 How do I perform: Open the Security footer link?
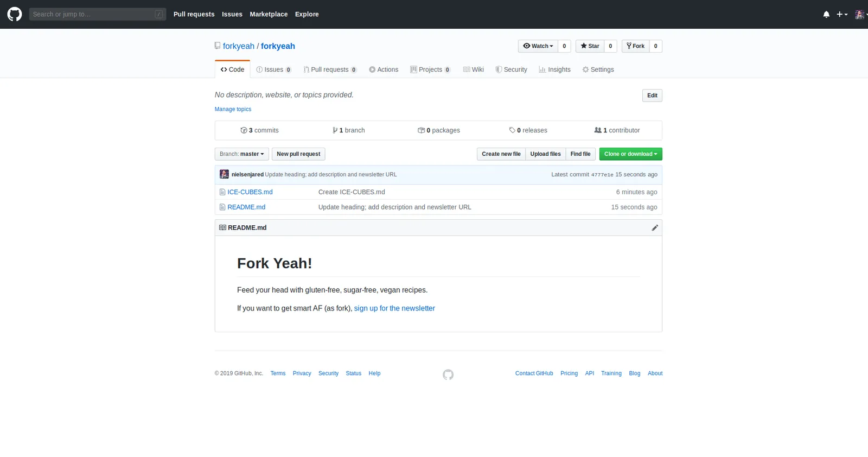[328, 373]
